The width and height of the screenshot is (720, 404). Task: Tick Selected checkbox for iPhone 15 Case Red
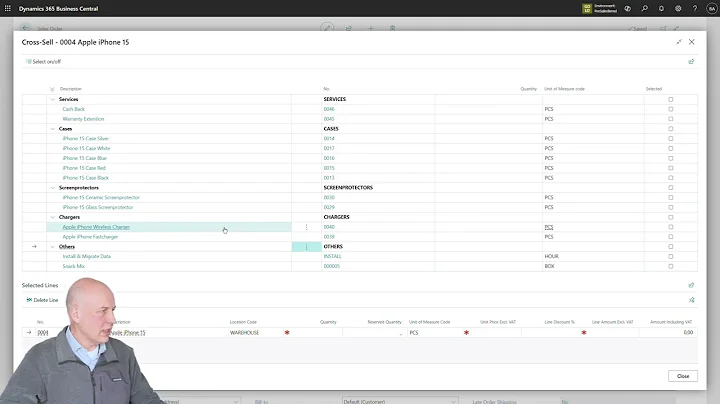[x=670, y=168]
